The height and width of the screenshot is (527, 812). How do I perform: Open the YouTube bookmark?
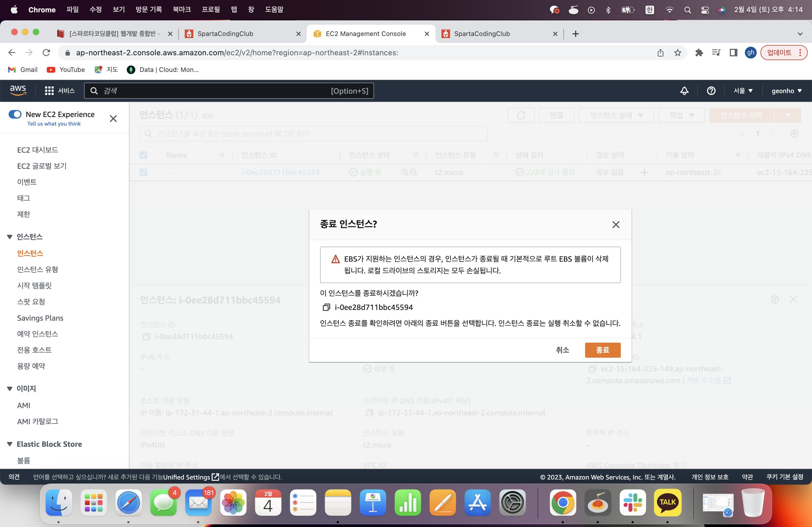pos(66,69)
